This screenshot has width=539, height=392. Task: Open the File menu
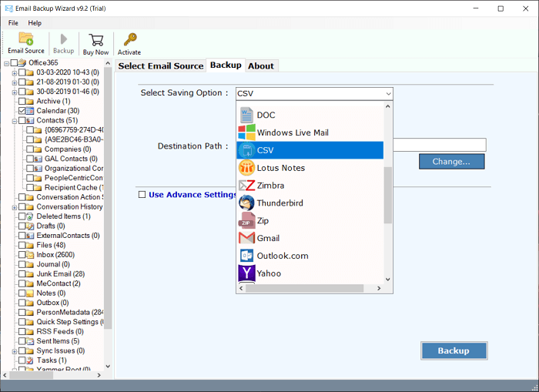(13, 23)
